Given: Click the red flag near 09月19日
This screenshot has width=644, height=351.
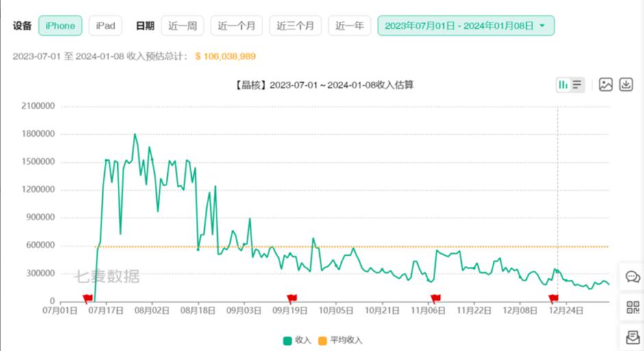Looking at the screenshot, I should tap(292, 298).
